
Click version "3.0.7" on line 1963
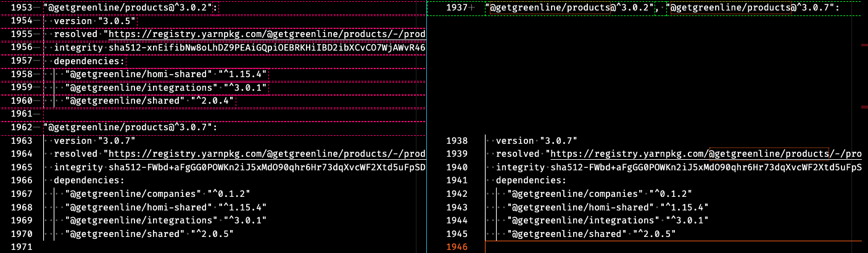point(94,141)
